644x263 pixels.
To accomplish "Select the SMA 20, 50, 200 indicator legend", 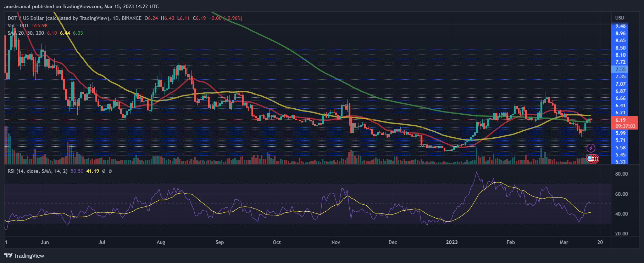I will coord(26,33).
